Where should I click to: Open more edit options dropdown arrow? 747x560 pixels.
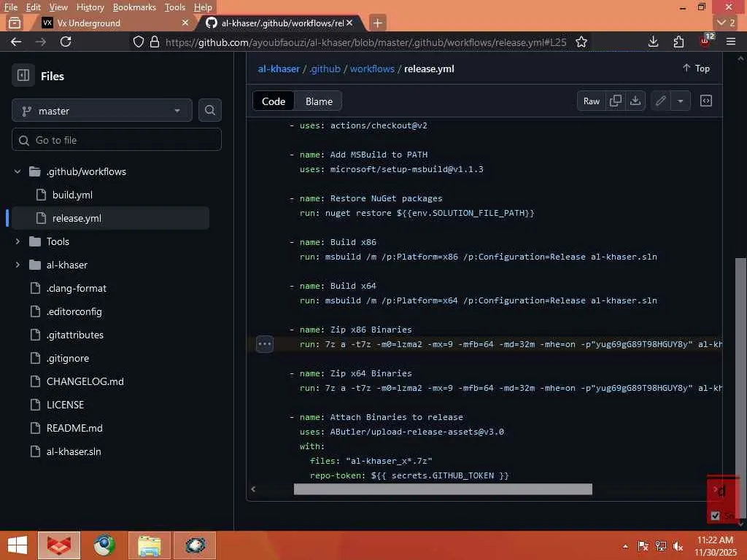point(681,101)
